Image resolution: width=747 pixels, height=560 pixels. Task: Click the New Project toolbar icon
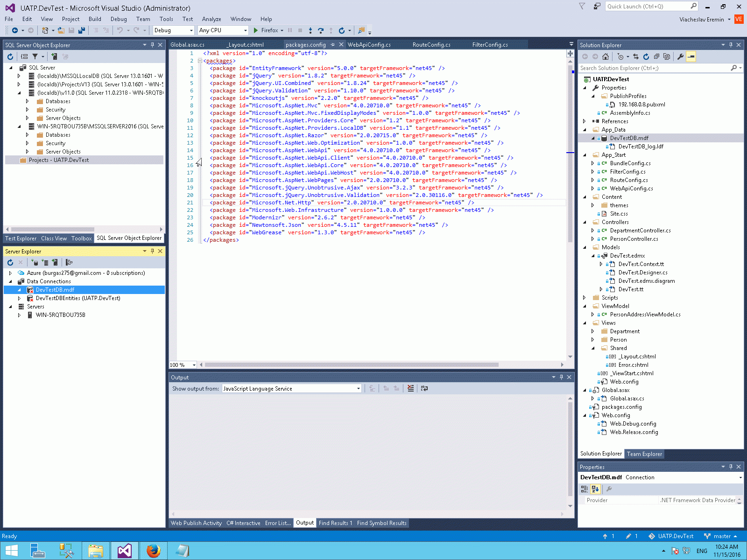click(45, 30)
